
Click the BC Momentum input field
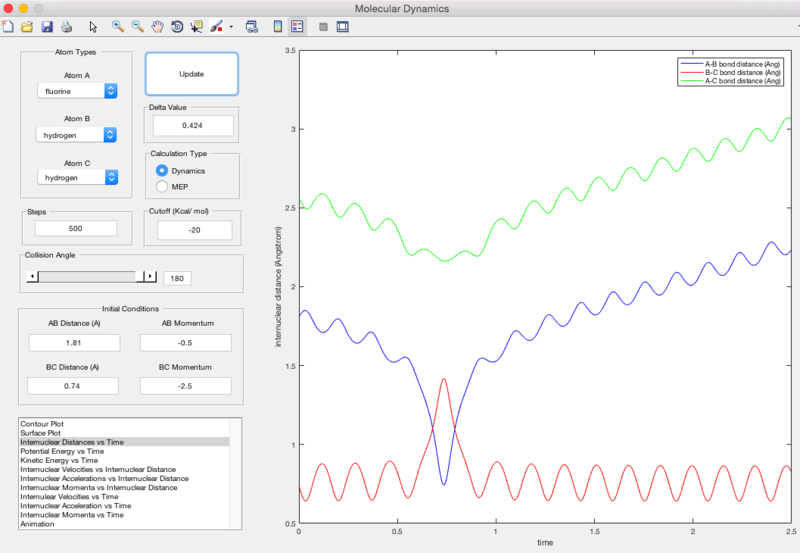coord(185,386)
